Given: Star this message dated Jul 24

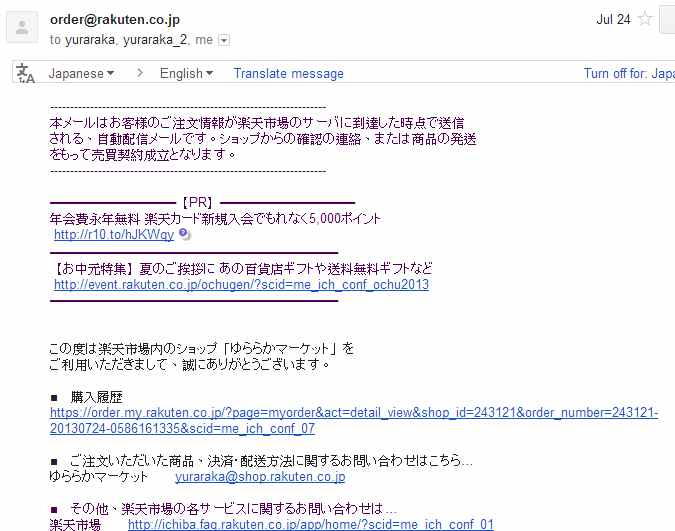Looking at the screenshot, I should click(645, 19).
